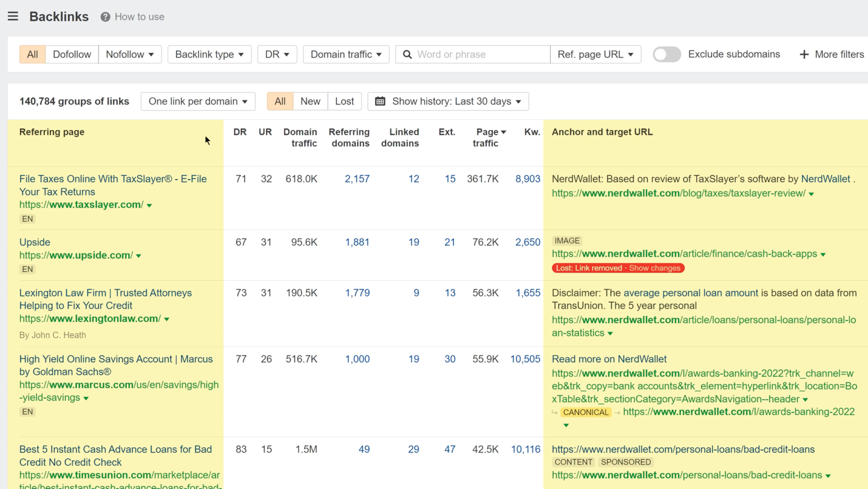Click By John C. Heath author text
The image size is (868, 489).
[52, 335]
